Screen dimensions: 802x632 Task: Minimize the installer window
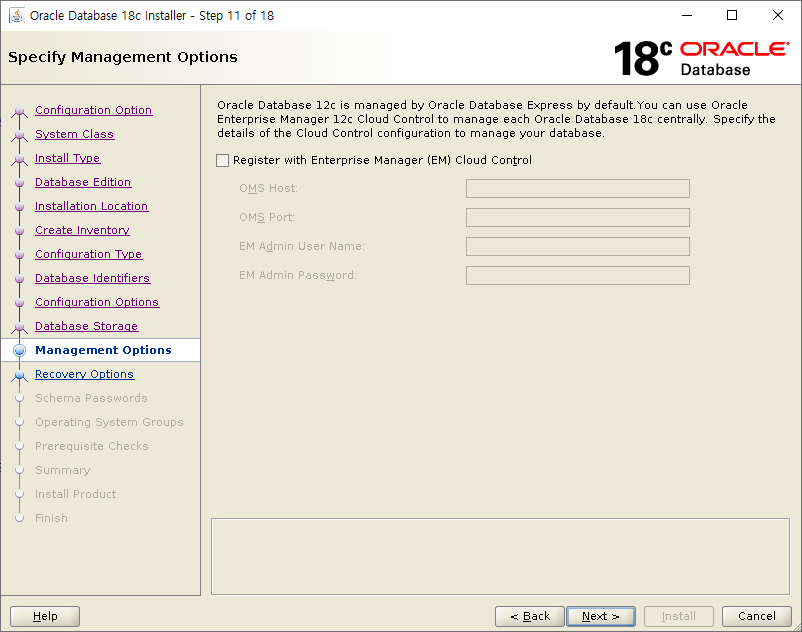point(687,15)
